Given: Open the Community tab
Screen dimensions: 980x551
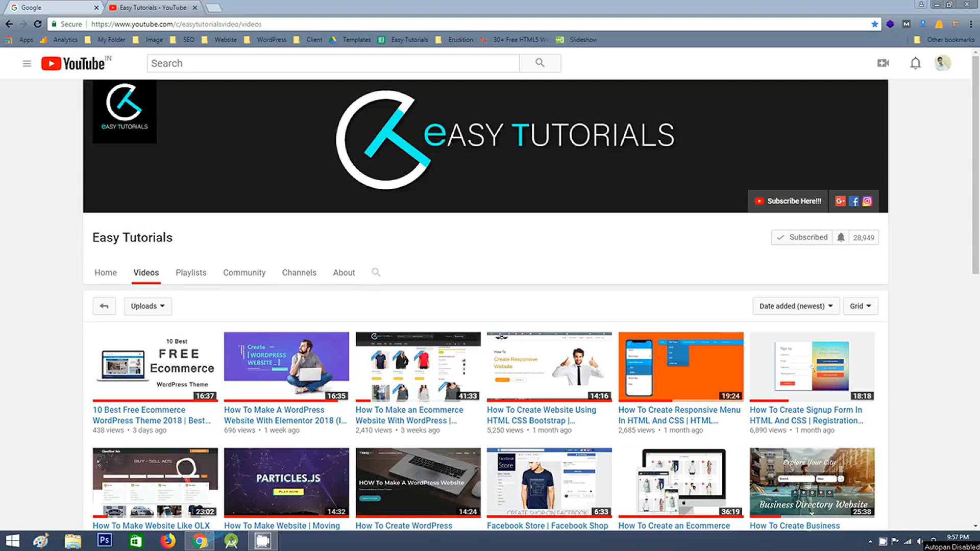Looking at the screenshot, I should (244, 272).
